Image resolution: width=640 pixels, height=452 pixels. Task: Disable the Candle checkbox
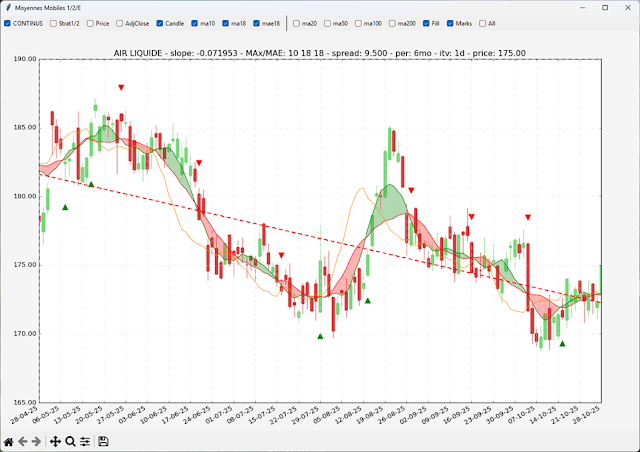pos(160,22)
